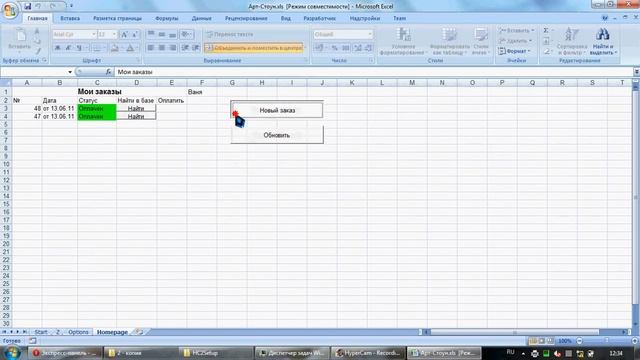Align cell text to the right
The height and width of the screenshot is (360, 640).
(173, 48)
